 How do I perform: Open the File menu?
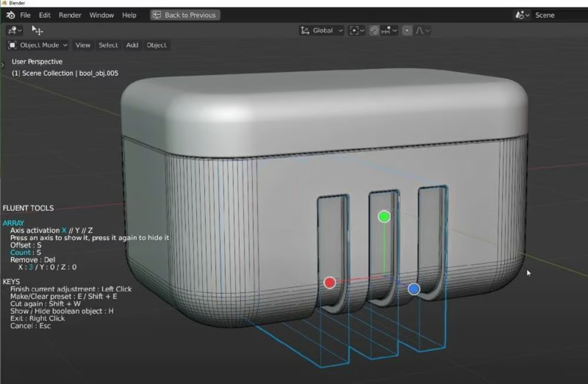point(25,15)
